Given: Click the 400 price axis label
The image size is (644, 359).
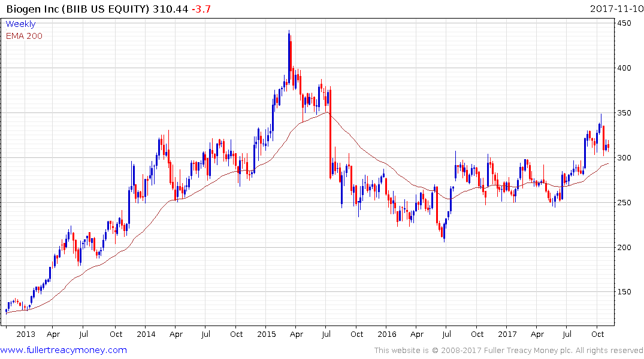Looking at the screenshot, I should point(624,68).
